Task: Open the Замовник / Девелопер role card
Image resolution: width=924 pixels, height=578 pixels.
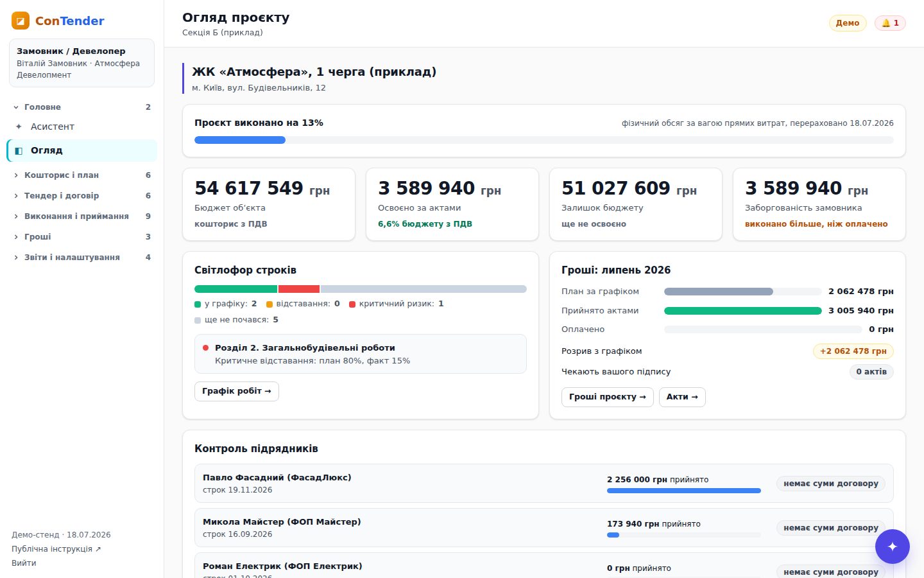Action: [x=81, y=63]
